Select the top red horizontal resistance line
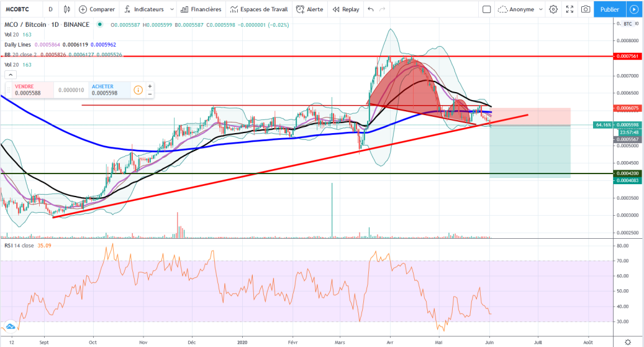The height and width of the screenshot is (347, 644). [306, 56]
